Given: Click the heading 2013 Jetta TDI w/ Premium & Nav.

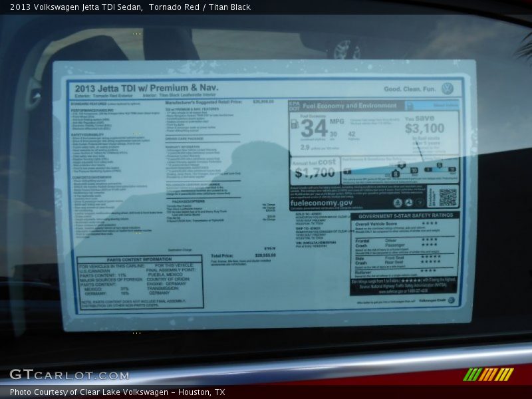Looking at the screenshot, I should click(x=146, y=88).
